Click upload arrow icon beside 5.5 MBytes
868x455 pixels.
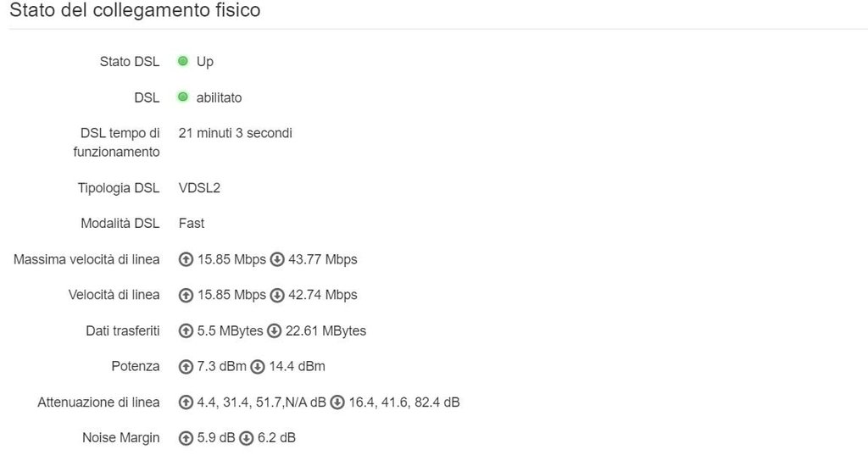pyautogui.click(x=186, y=330)
